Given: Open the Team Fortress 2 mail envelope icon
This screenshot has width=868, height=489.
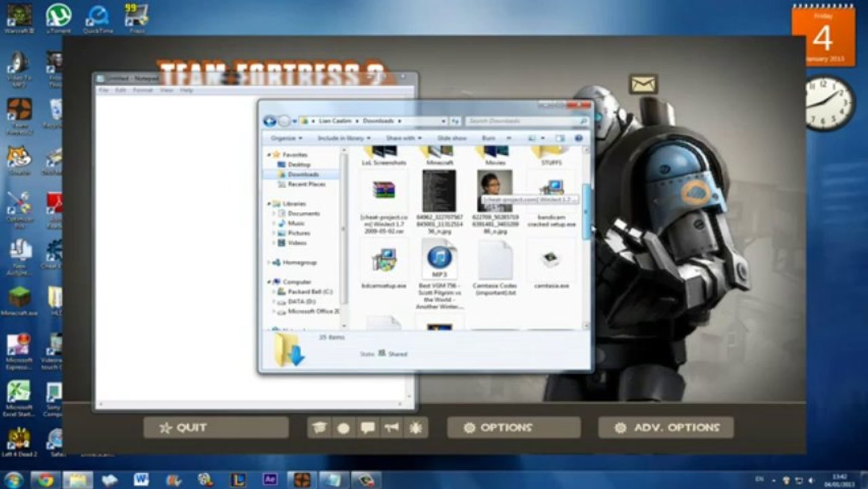Looking at the screenshot, I should [643, 84].
